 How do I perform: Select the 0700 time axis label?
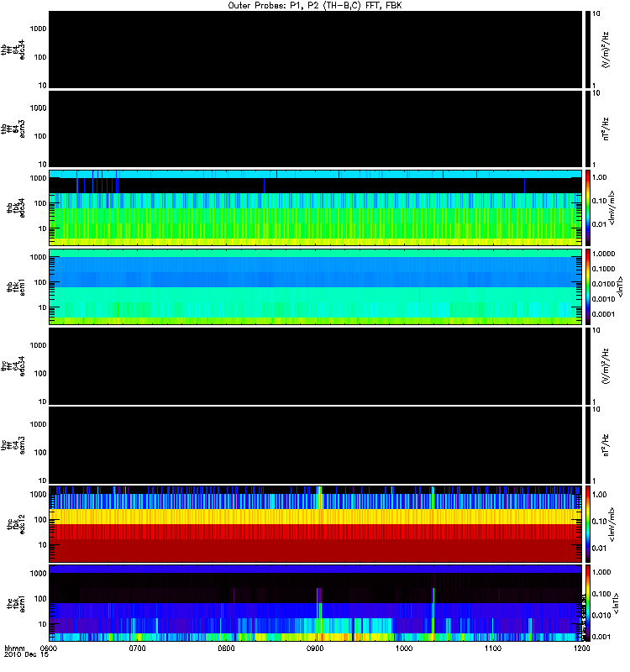pos(138,648)
